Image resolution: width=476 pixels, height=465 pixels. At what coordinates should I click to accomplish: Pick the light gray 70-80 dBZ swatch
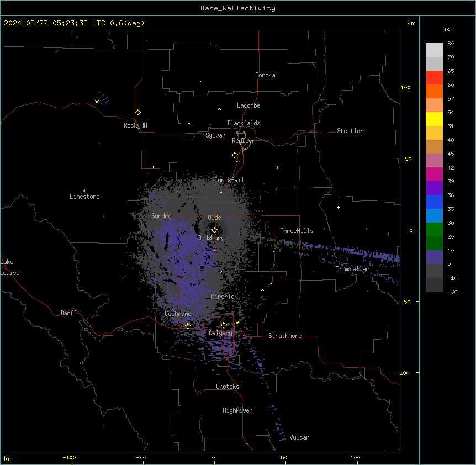[434, 50]
